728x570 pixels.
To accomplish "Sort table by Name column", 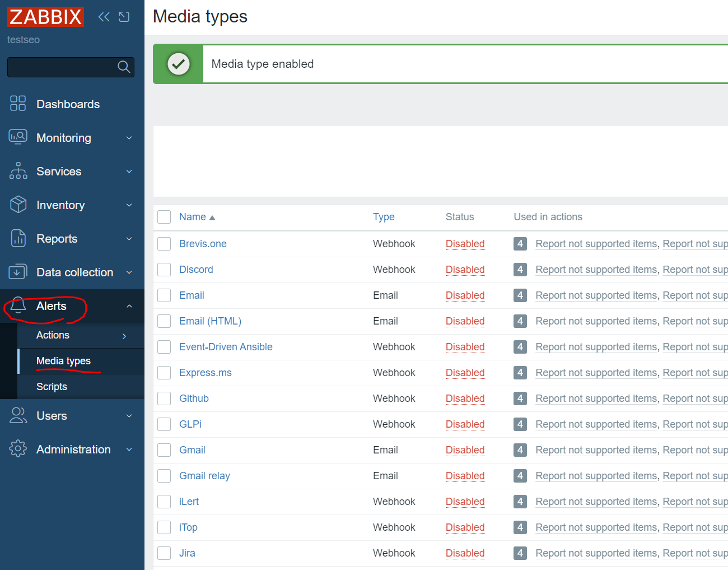I will [x=193, y=217].
